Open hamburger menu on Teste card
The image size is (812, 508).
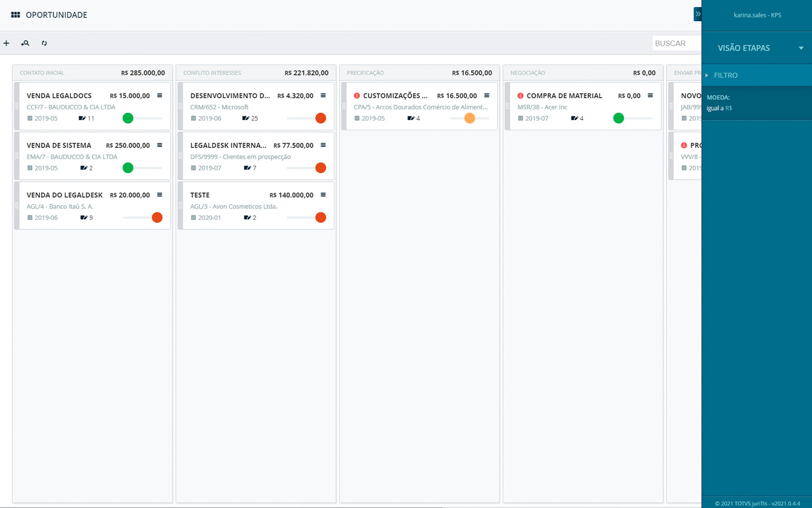click(323, 195)
